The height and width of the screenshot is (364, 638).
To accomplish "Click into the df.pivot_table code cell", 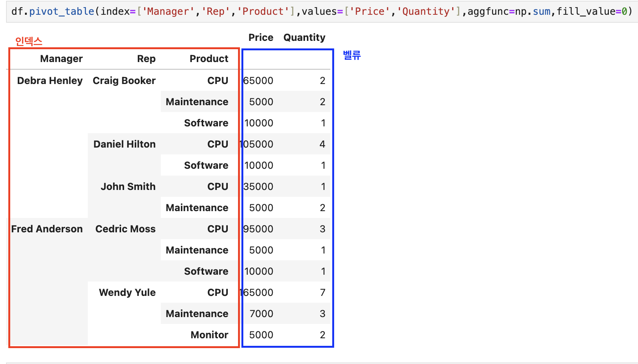I will [x=322, y=11].
